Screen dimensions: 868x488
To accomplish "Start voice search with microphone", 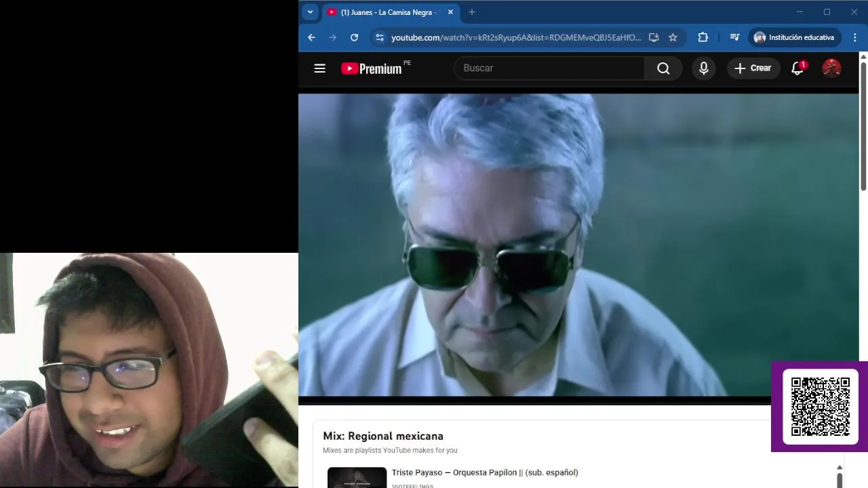I will [704, 68].
